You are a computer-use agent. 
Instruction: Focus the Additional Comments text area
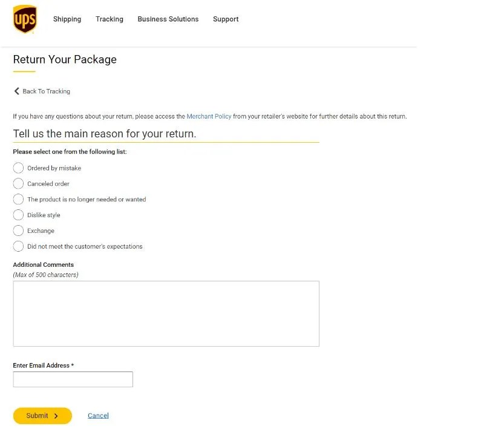point(166,313)
